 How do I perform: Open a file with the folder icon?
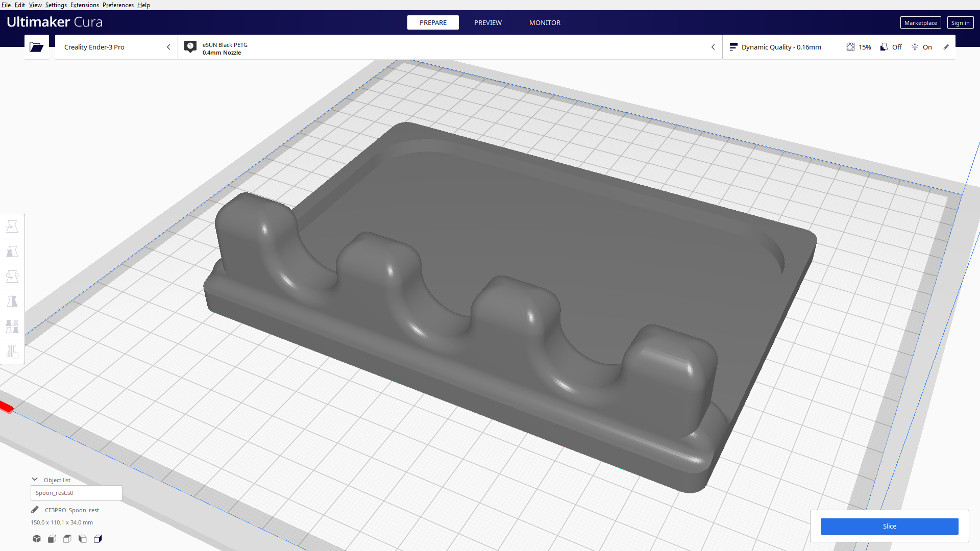coord(36,47)
